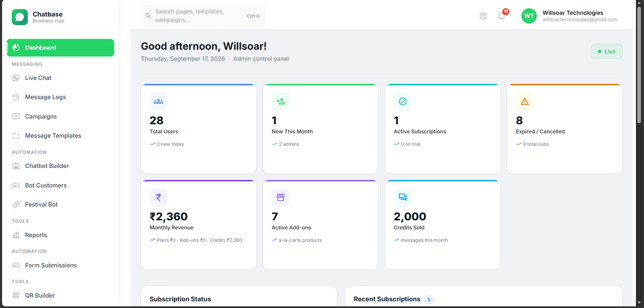This screenshot has height=308, width=644.
Task: Click the Subscription Status heading
Action: point(180,299)
